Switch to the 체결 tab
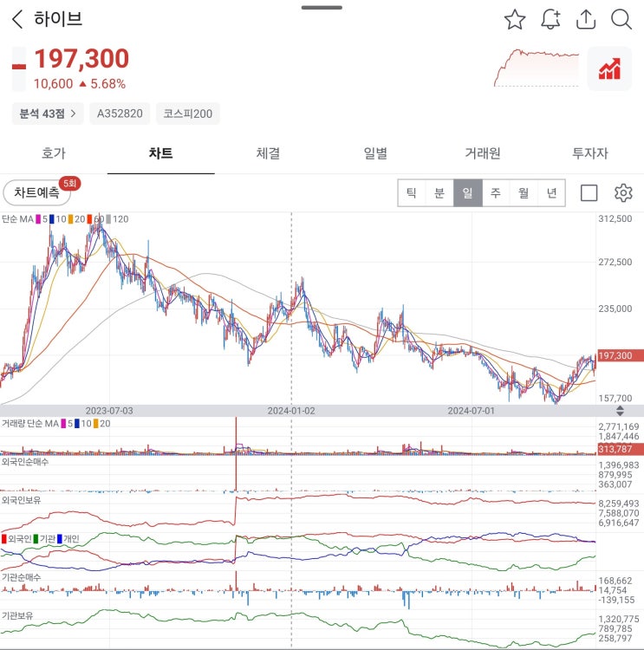 pos(268,153)
